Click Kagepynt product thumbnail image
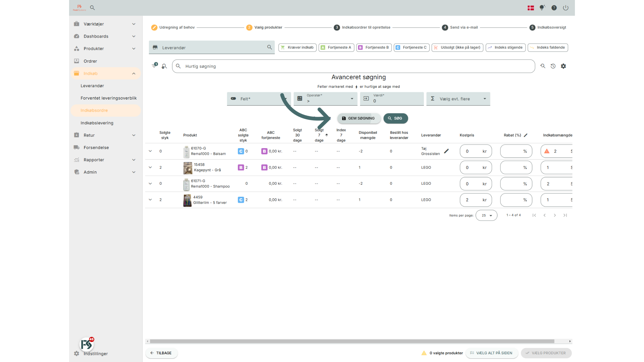 (x=188, y=168)
